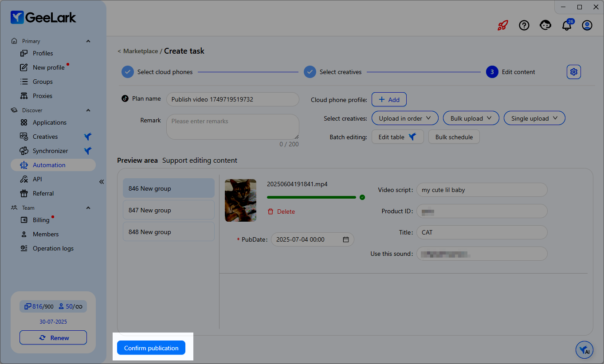Expand the Single upload dropdown
The height and width of the screenshot is (364, 604).
click(534, 118)
